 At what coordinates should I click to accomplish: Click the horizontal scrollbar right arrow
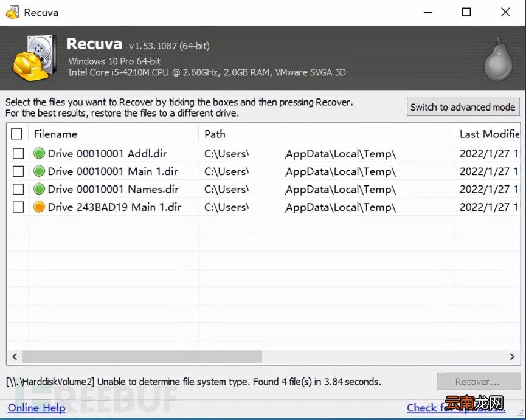(x=512, y=357)
